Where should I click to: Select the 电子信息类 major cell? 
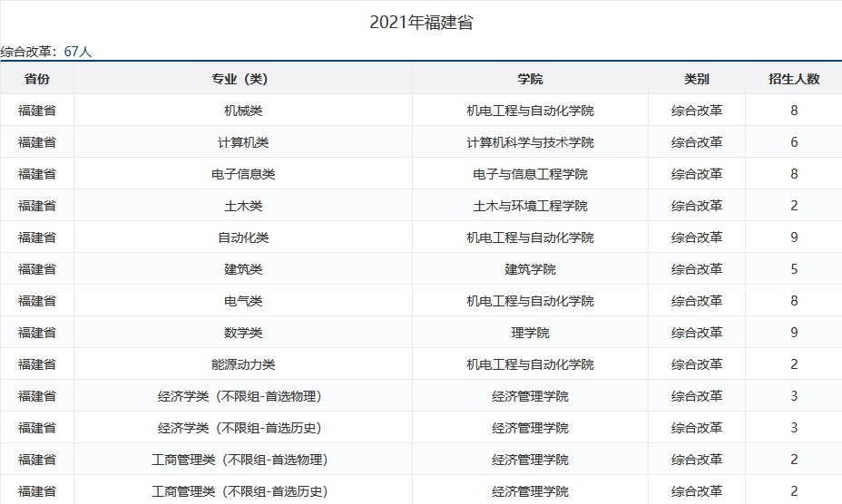(x=243, y=174)
